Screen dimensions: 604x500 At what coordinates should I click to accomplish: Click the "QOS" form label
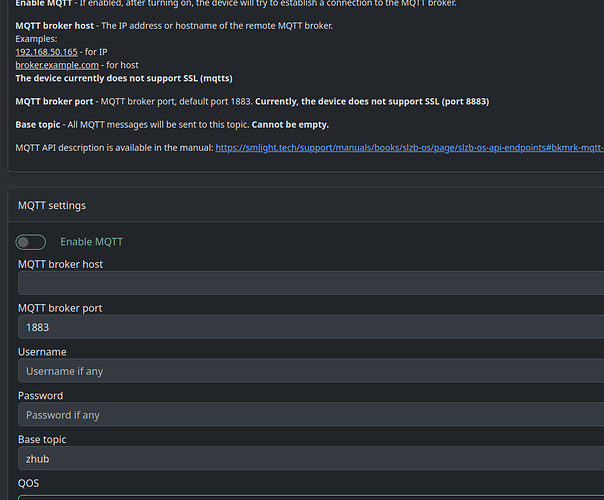coord(30,483)
